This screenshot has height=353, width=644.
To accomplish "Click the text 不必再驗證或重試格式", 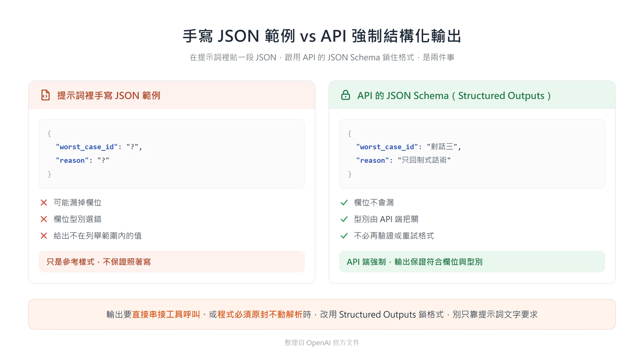I will click(x=394, y=236).
